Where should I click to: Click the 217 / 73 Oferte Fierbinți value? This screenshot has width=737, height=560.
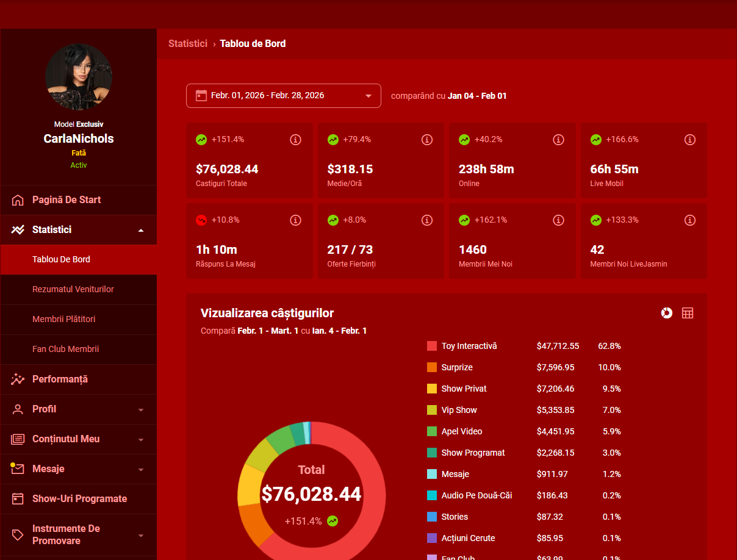350,249
